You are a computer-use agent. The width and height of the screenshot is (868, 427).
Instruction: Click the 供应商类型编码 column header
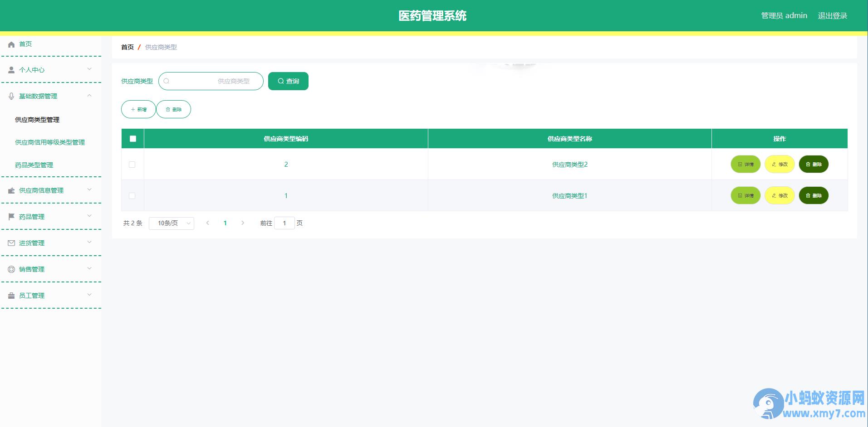tap(286, 139)
